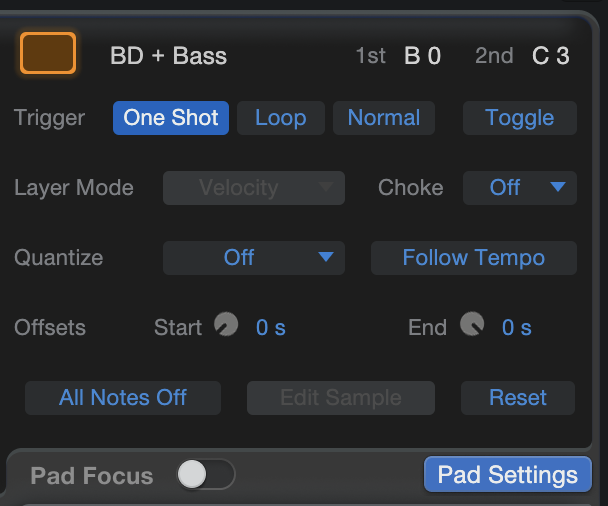The width and height of the screenshot is (608, 506).
Task: Open the Layer Mode Velocity dropdown
Action: pyautogui.click(x=254, y=188)
